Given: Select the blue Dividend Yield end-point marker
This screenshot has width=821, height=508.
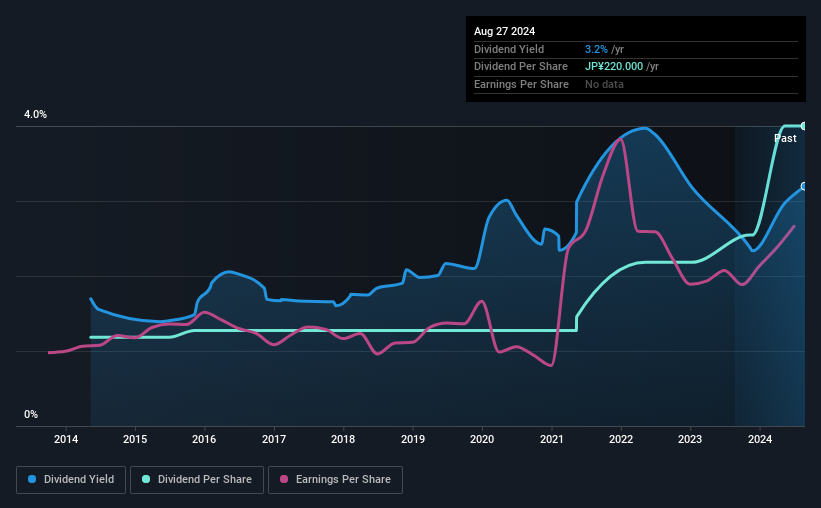Looking at the screenshot, I should pyautogui.click(x=803, y=187).
